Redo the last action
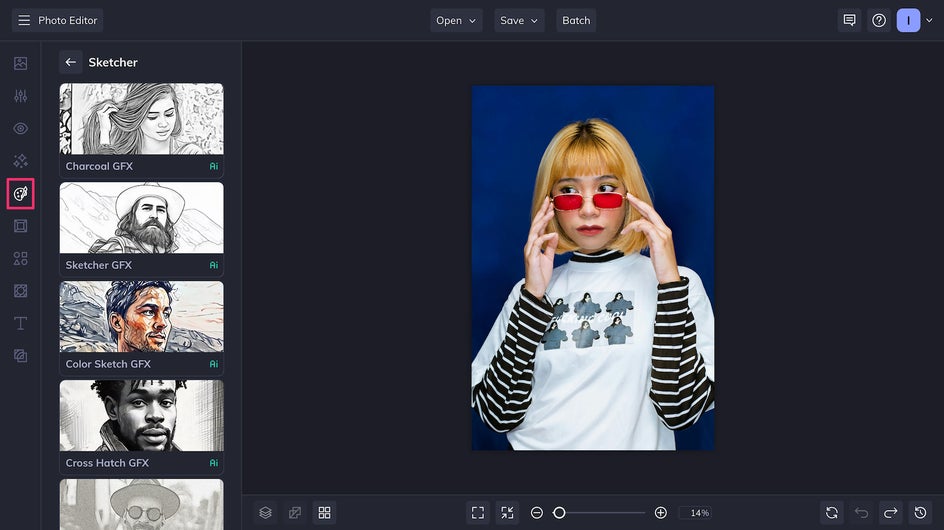 tap(891, 513)
